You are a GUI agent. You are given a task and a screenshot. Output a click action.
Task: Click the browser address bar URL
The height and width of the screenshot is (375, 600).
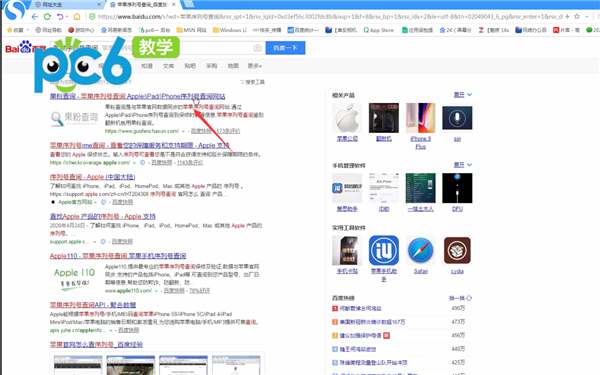329,16
